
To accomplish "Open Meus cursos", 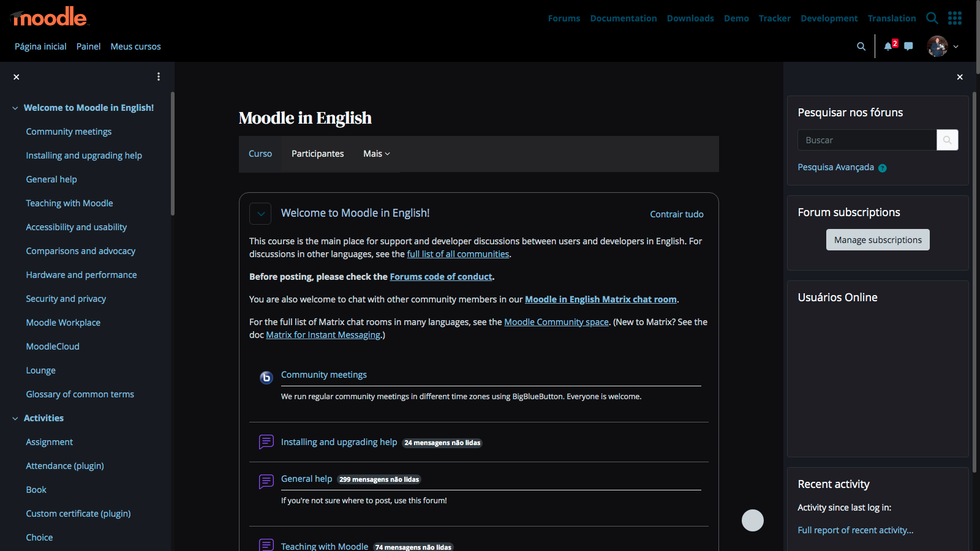I will [x=135, y=47].
